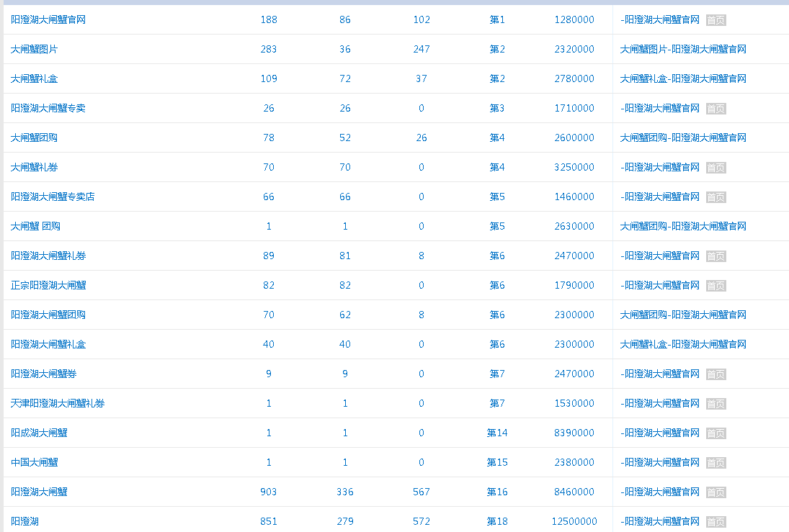The height and width of the screenshot is (532, 789).
Task: Click the 首页 badge in 阳澄湖大闸蟹专卖 row
Action: (716, 109)
